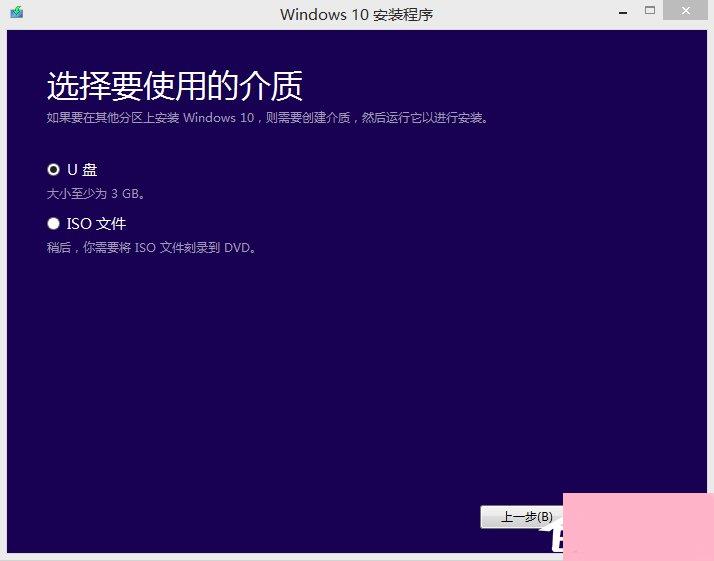Click the Windows 10 setup app icon
This screenshot has height=561, width=714.
click(16, 12)
